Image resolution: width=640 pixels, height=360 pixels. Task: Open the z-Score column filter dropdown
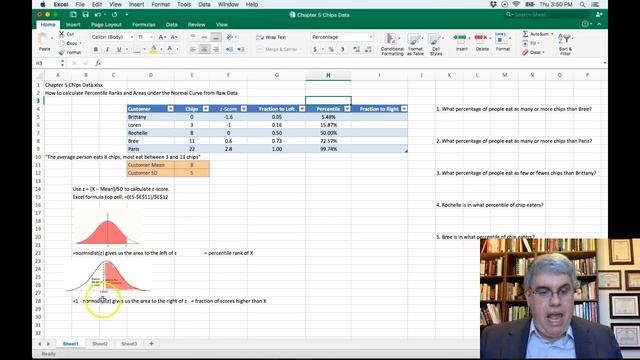point(244,109)
